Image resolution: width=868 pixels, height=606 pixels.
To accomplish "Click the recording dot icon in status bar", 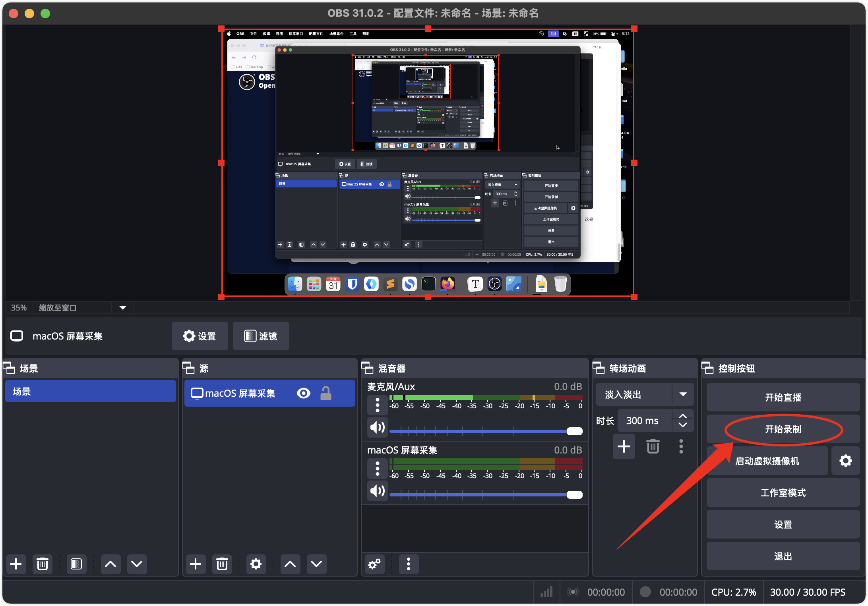I will coord(645,592).
